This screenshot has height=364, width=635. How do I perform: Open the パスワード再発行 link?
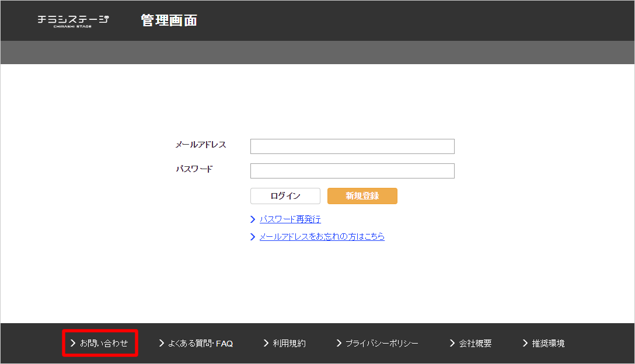tap(290, 219)
